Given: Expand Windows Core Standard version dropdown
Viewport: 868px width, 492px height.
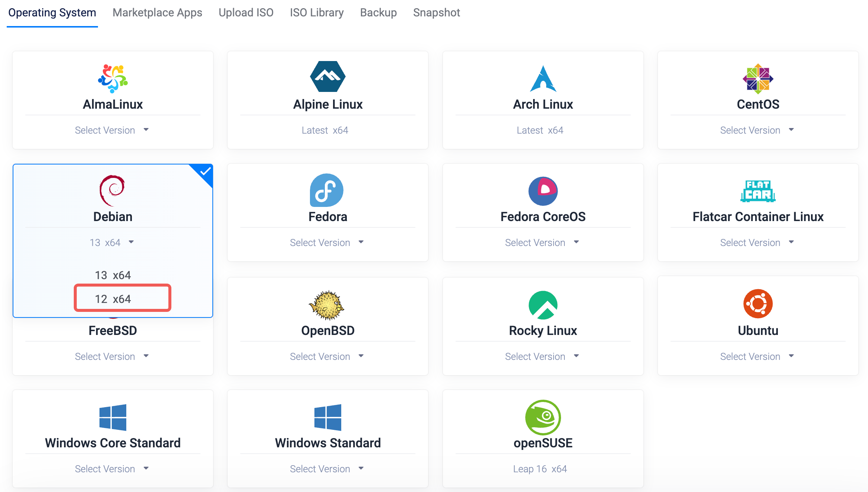Looking at the screenshot, I should point(112,469).
